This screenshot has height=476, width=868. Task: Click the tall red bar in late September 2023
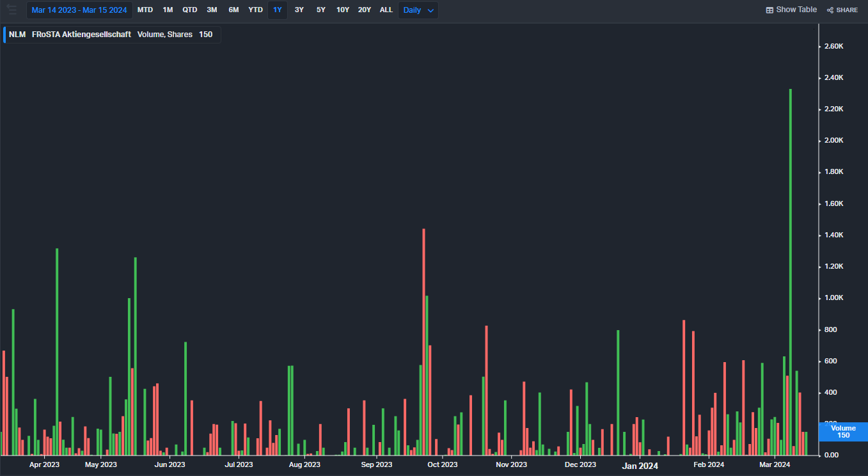click(x=423, y=342)
